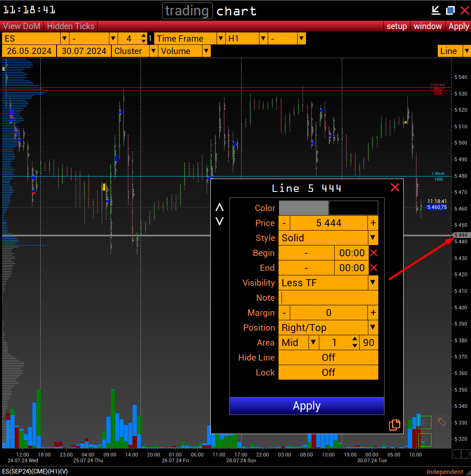
Task: Open the setup menu
Action: pyautogui.click(x=397, y=26)
